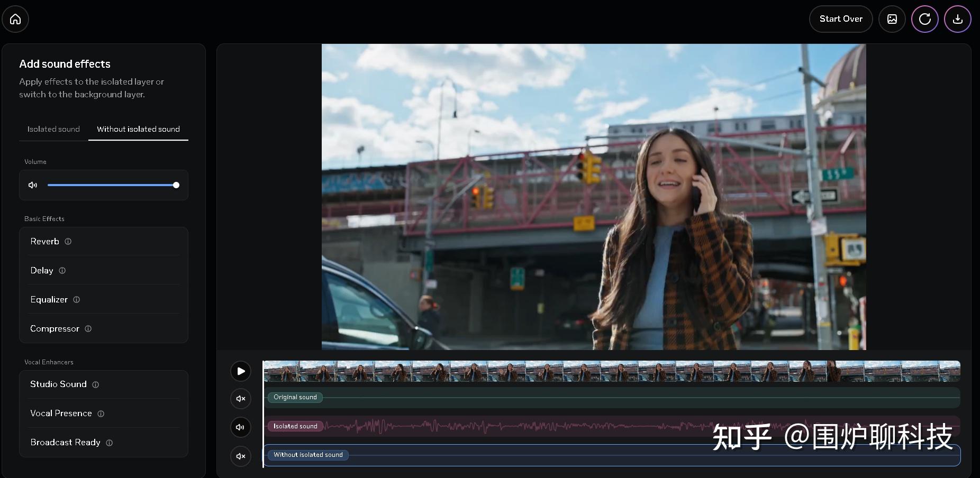The image size is (980, 478).
Task: Click the Start Over button
Action: click(840, 19)
